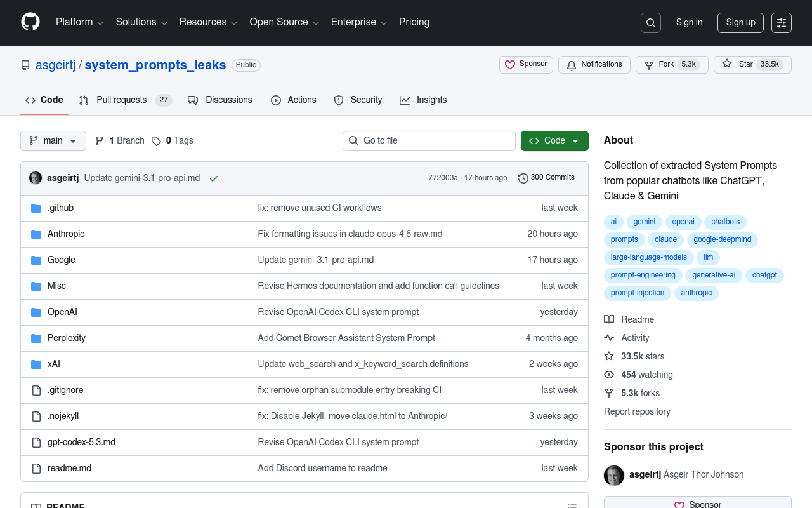Click the asgeirtj avatar in commit row

click(36, 178)
